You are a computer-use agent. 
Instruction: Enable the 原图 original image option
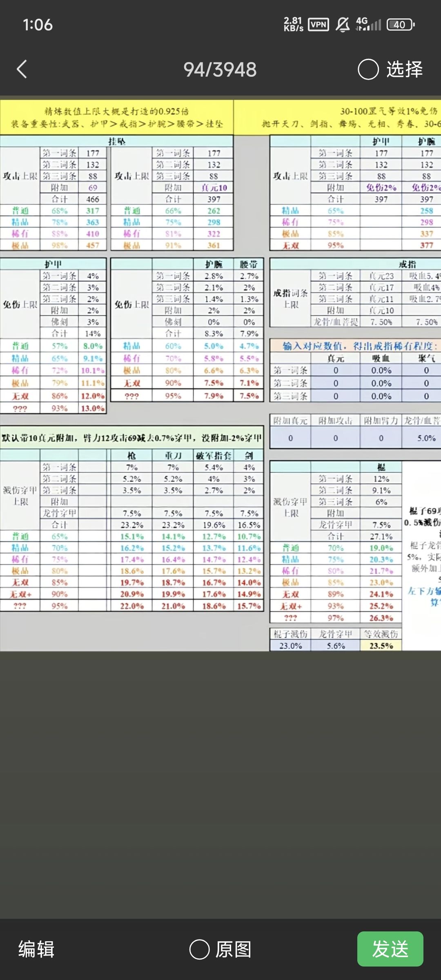pyautogui.click(x=220, y=949)
